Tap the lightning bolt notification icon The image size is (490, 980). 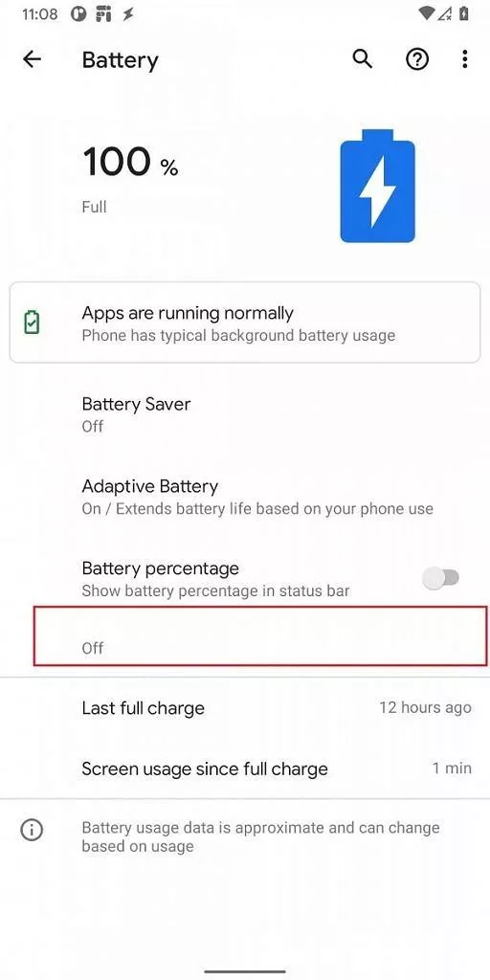[x=127, y=13]
